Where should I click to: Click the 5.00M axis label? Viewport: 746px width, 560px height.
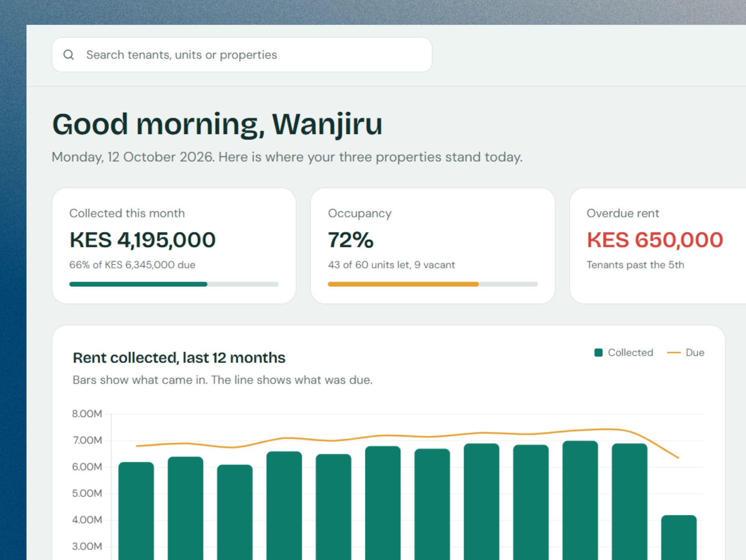87,494
